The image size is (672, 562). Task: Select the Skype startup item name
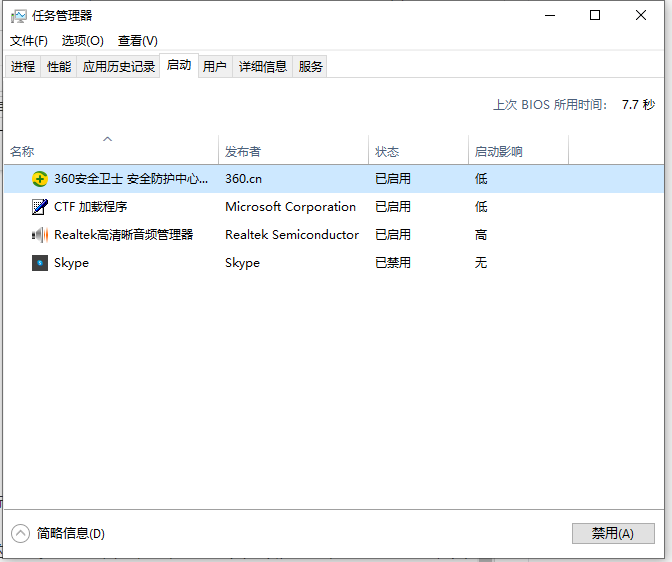coord(72,263)
